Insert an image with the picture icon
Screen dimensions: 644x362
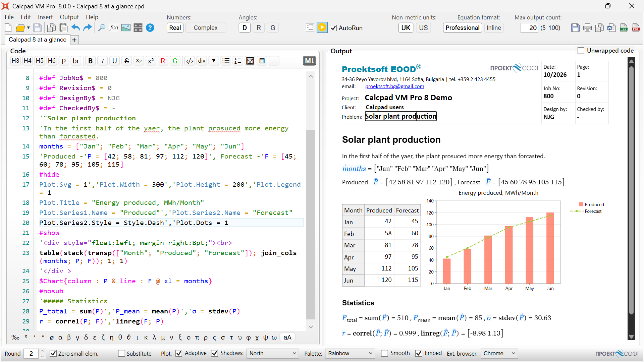[126, 28]
